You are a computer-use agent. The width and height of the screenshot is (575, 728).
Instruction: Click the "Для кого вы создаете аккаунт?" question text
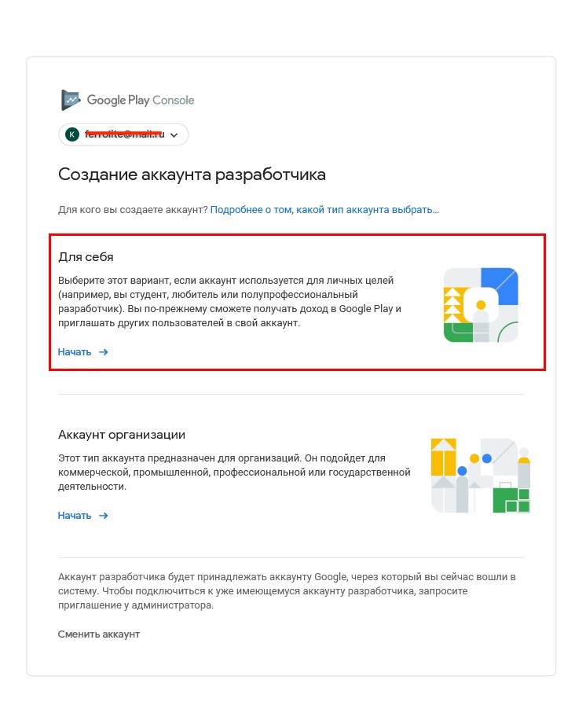(133, 210)
